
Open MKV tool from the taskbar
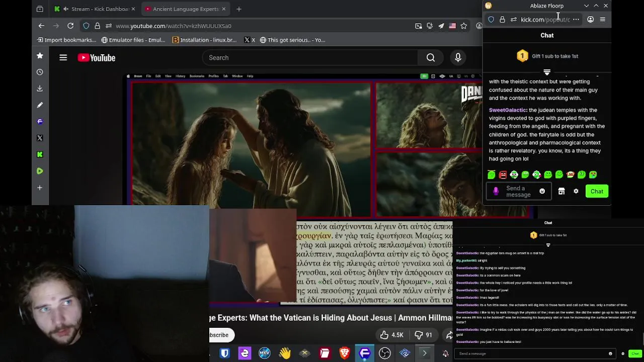click(x=265, y=353)
